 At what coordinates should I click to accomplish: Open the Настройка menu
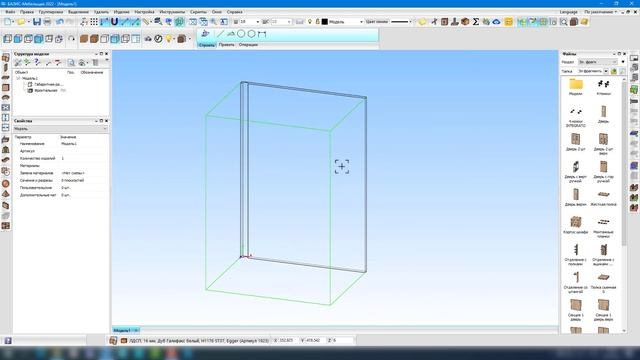click(144, 12)
